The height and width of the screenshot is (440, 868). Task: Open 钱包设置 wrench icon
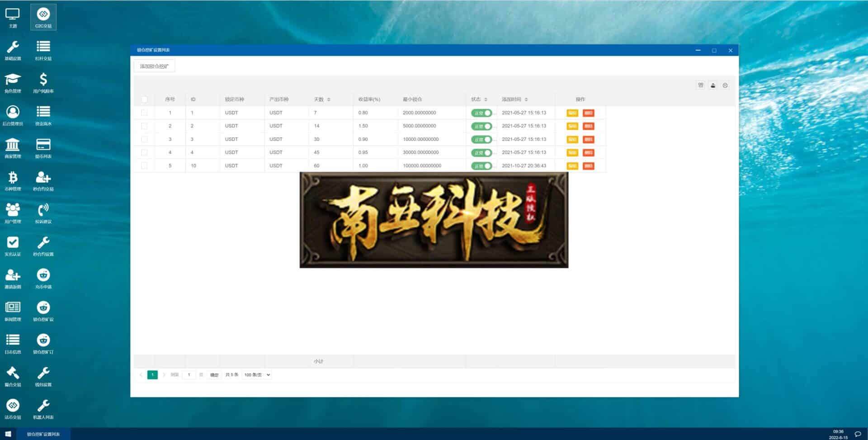pyautogui.click(x=43, y=376)
